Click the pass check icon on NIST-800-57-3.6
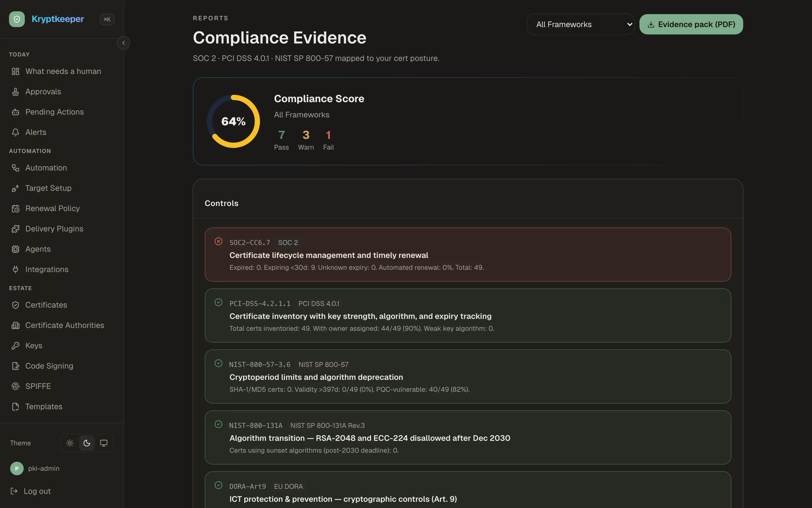This screenshot has width=812, height=508. (219, 364)
